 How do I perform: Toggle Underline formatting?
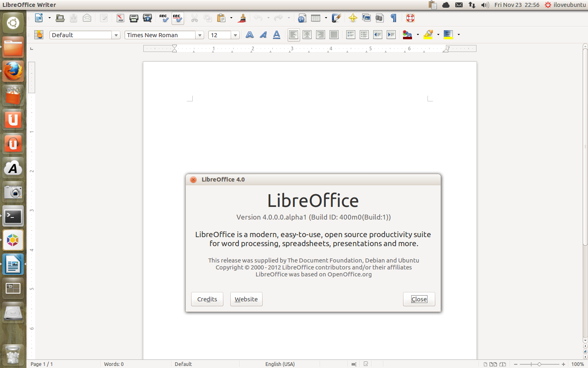[x=277, y=35]
